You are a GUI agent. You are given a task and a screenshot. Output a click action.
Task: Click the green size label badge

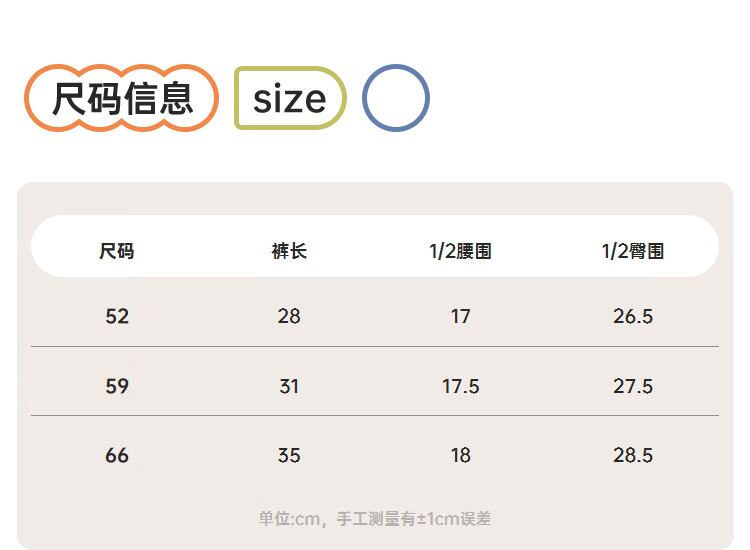(290, 98)
